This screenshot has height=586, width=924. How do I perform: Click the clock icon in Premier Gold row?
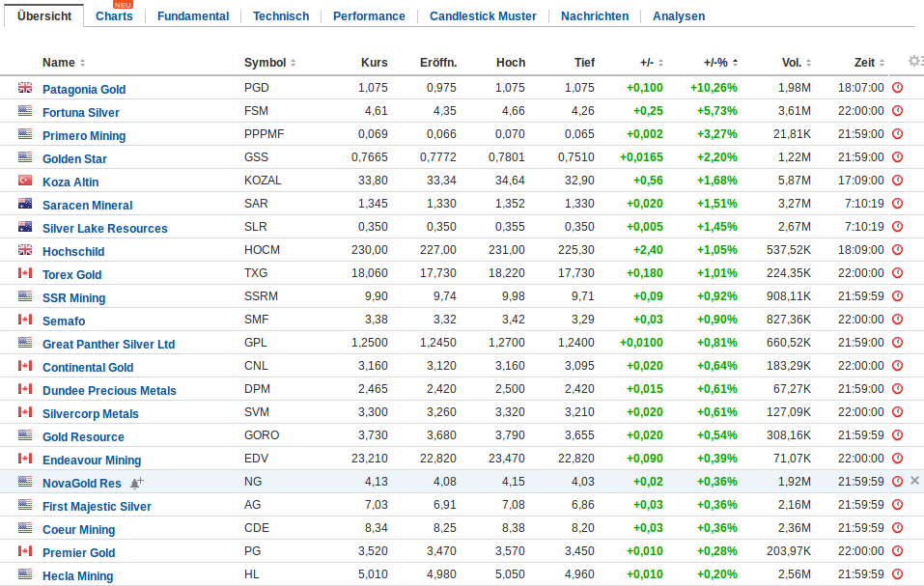click(898, 551)
